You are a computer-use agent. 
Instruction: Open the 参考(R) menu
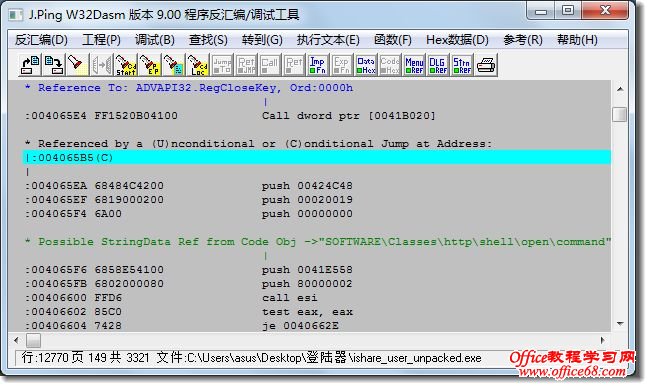point(523,40)
